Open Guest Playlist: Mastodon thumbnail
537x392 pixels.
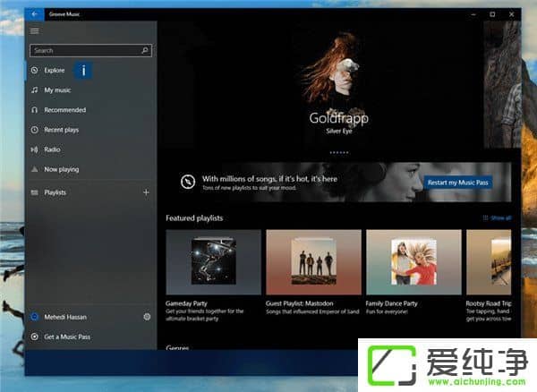coord(314,262)
